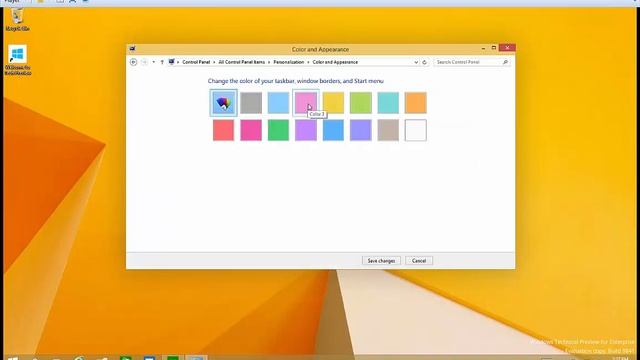Choose the gray color swatch

[x=251, y=103]
